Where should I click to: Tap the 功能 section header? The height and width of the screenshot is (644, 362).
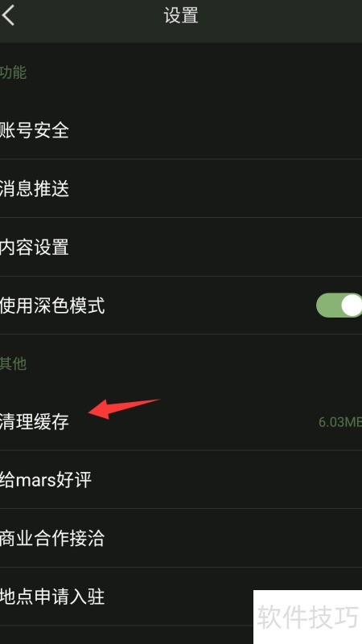click(13, 72)
